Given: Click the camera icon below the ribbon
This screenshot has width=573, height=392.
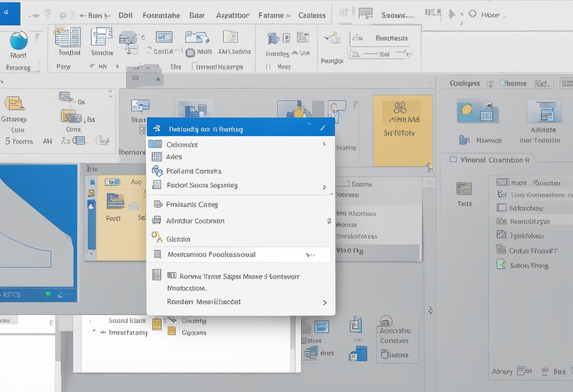Looking at the screenshot, I should pos(145,75).
